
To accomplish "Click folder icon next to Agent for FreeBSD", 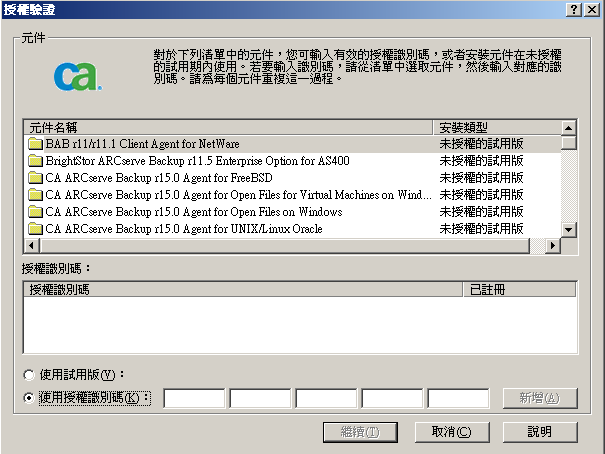I will coord(35,178).
